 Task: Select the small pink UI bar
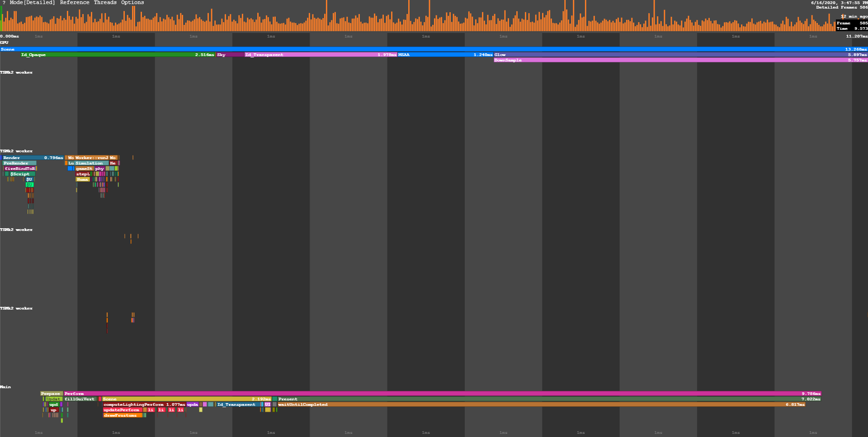coord(268,404)
